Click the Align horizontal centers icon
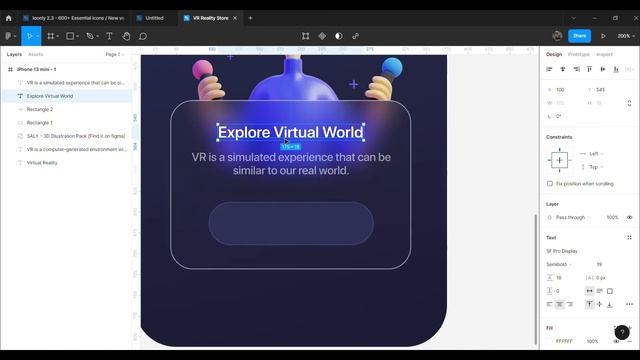Image resolution: width=640 pixels, height=360 pixels. click(x=563, y=69)
